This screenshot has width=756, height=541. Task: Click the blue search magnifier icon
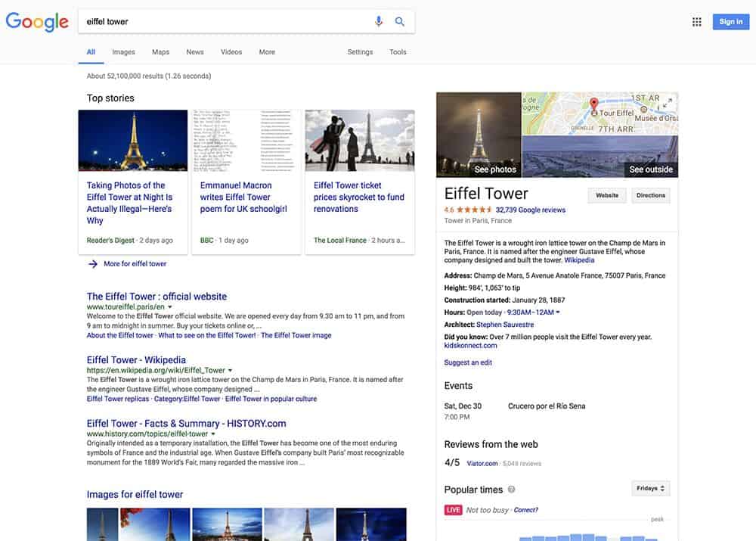(x=400, y=21)
